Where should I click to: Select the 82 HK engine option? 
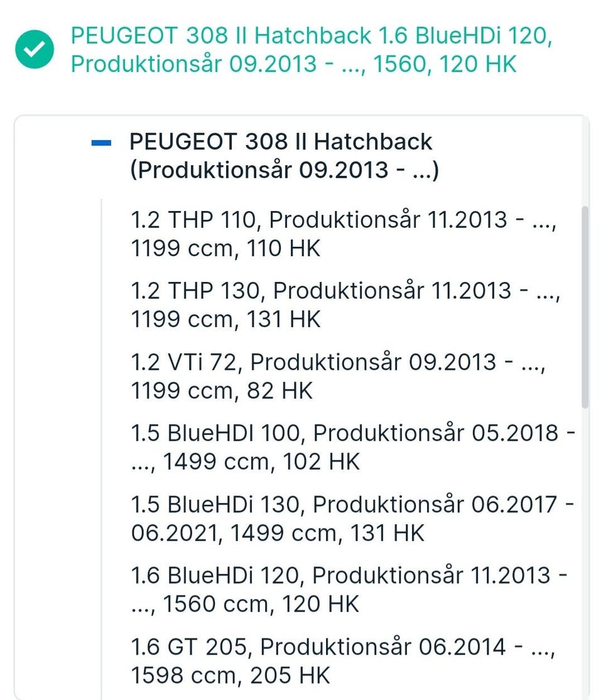[222, 391]
